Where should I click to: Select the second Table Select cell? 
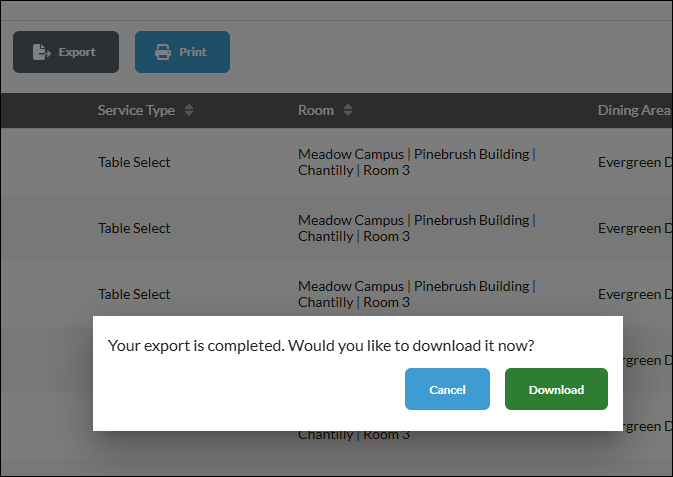pyautogui.click(x=134, y=228)
